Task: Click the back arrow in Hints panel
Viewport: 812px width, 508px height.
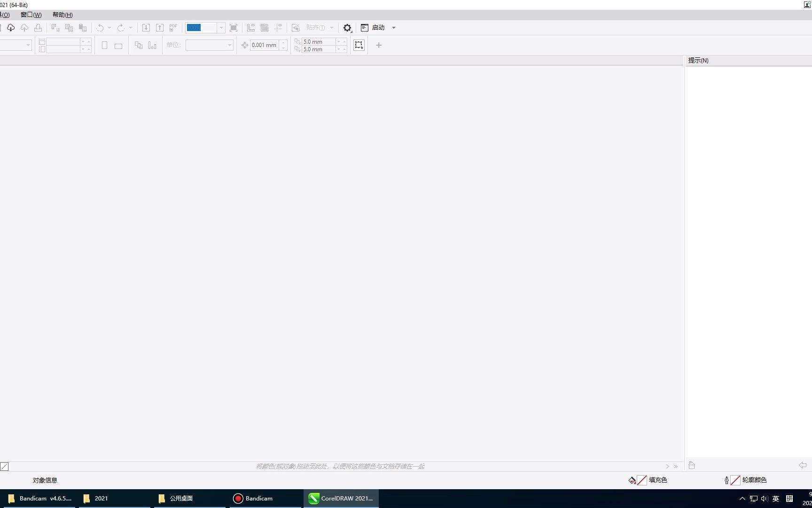Action: pos(803,465)
